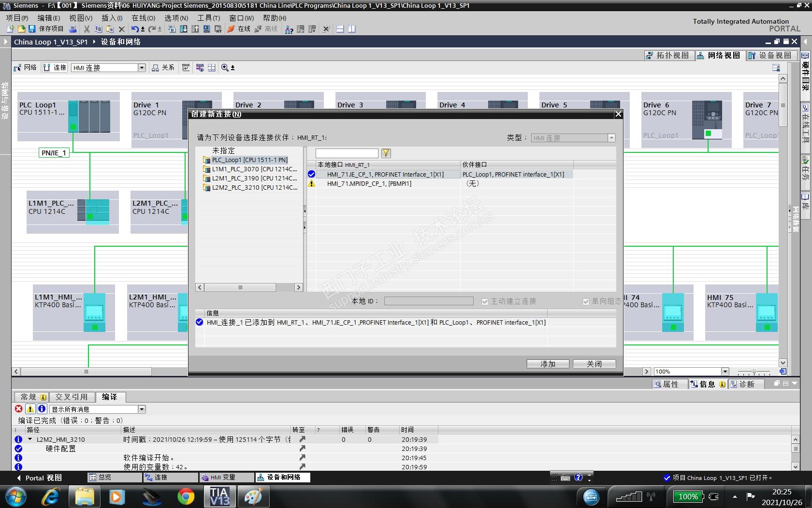The width and height of the screenshot is (812, 508).
Task: Click the cut scissors icon
Action: (87, 29)
